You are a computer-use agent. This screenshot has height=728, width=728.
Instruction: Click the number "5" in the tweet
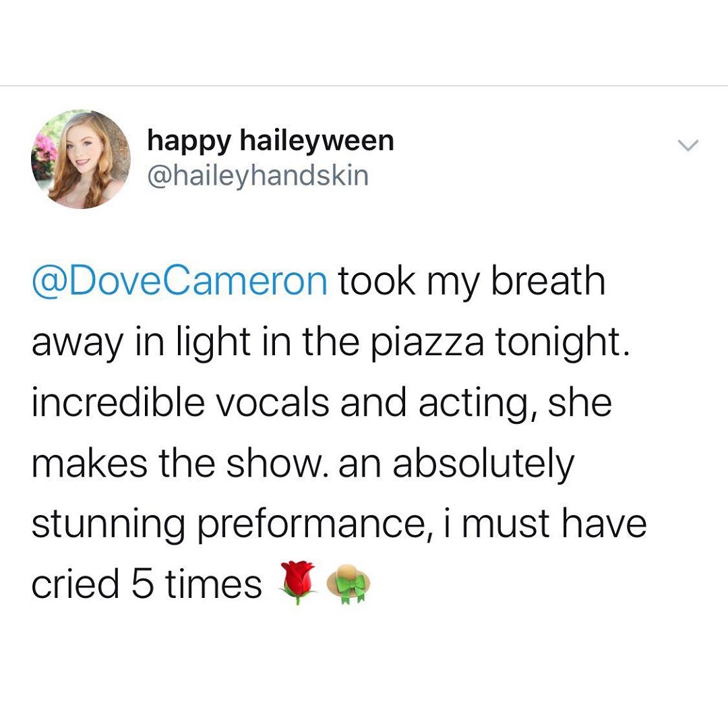point(142,583)
